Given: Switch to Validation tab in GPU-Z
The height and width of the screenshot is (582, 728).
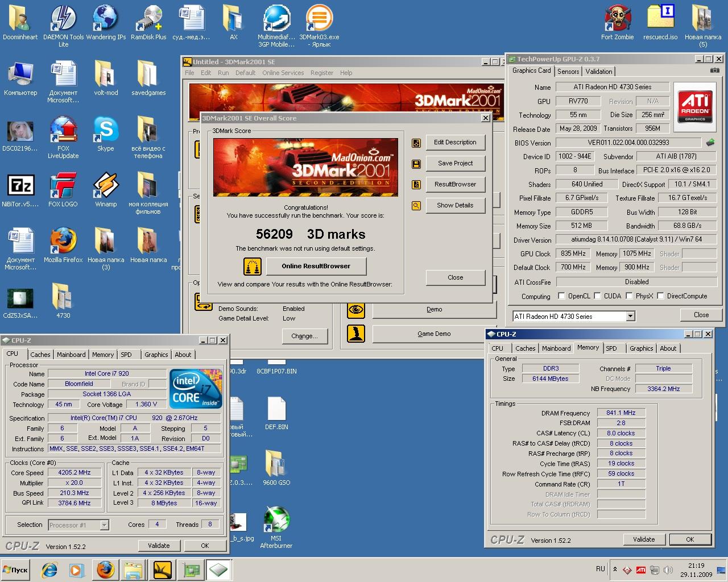Looking at the screenshot, I should (599, 71).
